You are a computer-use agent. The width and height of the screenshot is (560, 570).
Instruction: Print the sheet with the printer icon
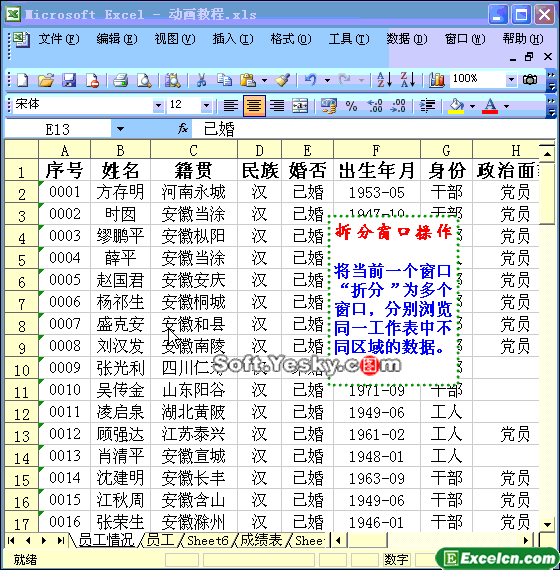[120, 80]
